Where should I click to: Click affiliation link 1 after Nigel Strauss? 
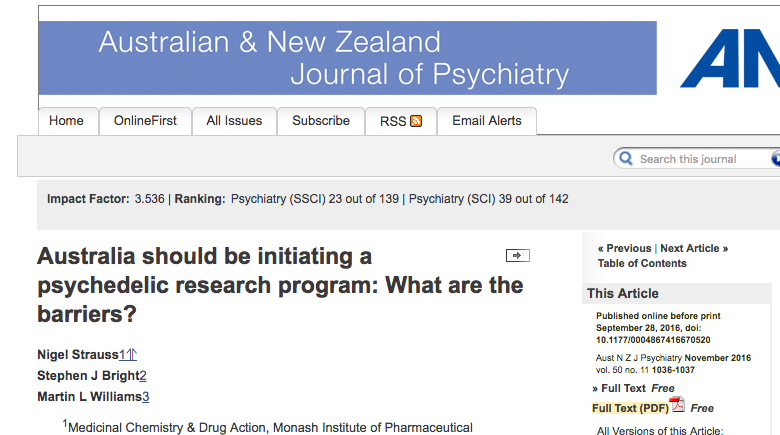(x=122, y=354)
